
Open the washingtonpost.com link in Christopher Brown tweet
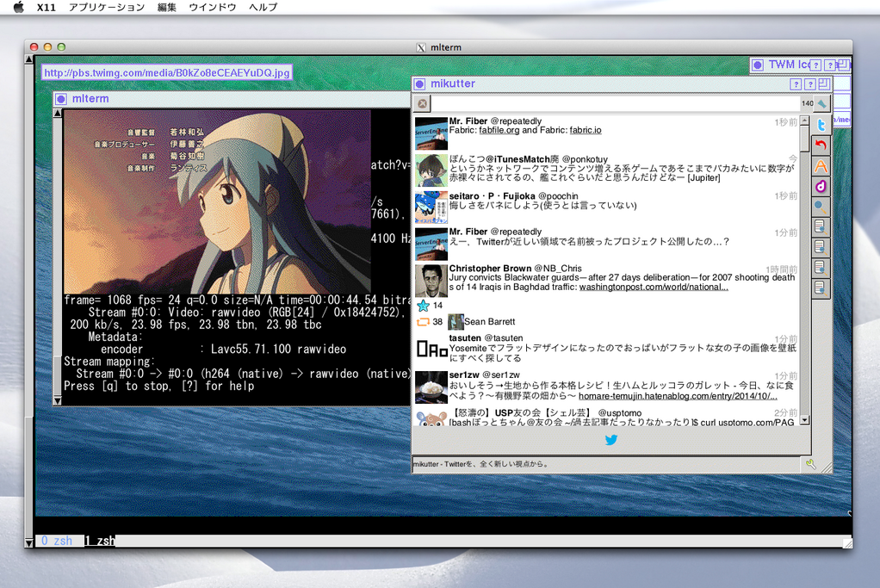point(654,288)
